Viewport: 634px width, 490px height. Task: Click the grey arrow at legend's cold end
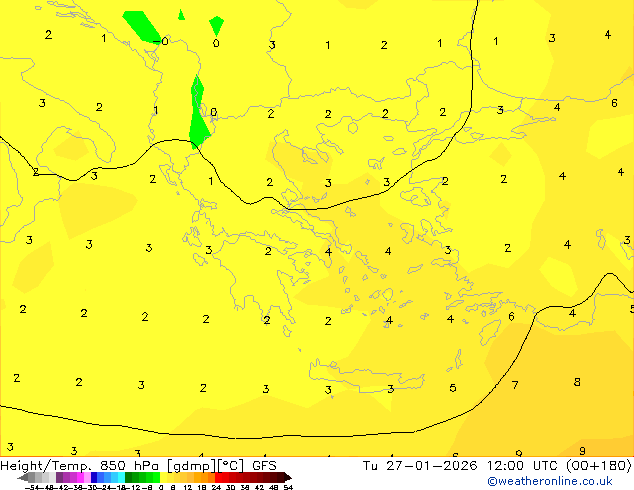coord(23,477)
